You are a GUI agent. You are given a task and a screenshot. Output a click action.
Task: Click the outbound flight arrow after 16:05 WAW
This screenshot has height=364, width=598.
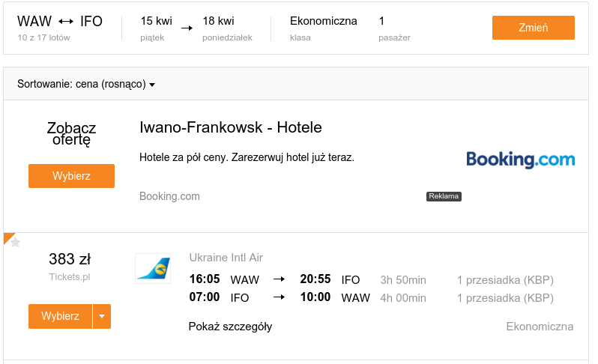[280, 279]
